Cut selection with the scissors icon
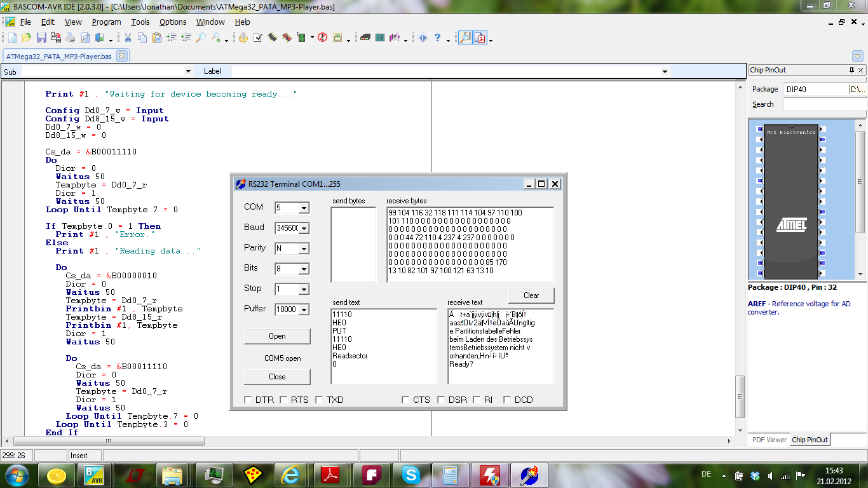868x488 pixels. 128,38
